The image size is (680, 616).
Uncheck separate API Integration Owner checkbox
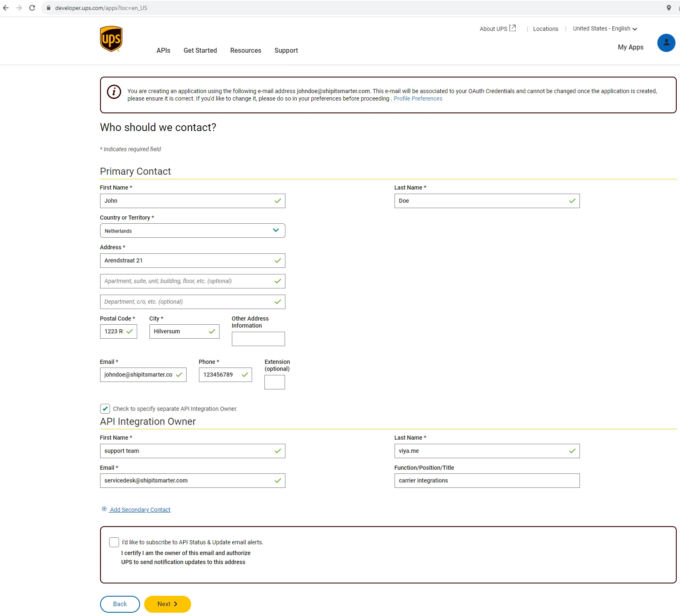pyautogui.click(x=105, y=409)
